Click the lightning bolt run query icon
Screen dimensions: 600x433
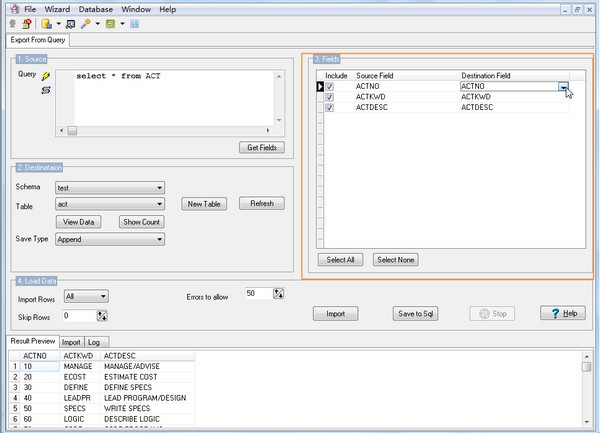46,75
